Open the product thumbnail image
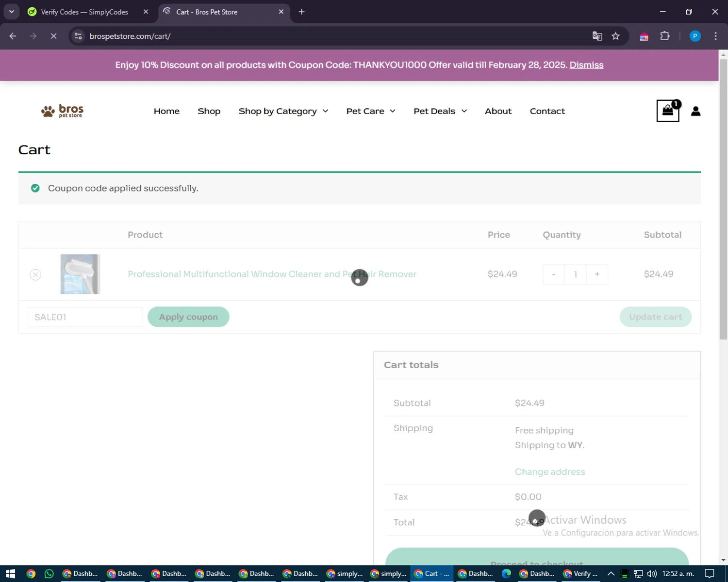 80,274
